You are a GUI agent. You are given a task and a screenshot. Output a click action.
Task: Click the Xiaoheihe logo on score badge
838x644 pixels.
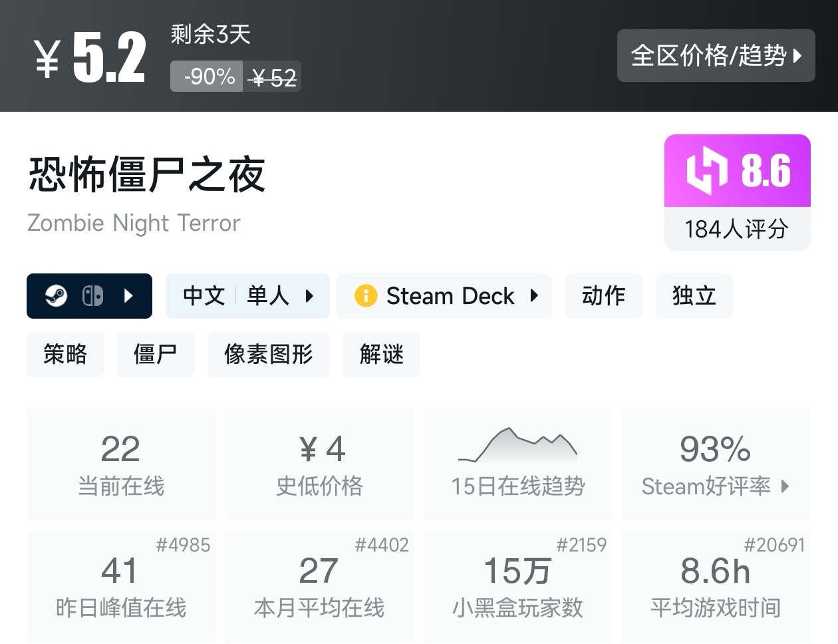tap(706, 170)
